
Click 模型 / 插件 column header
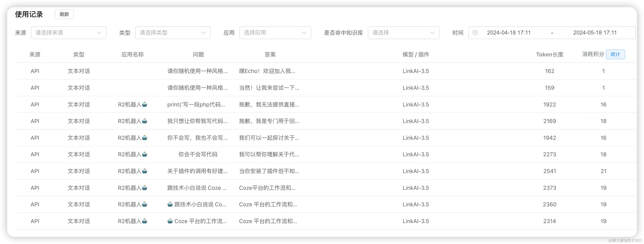click(x=415, y=55)
